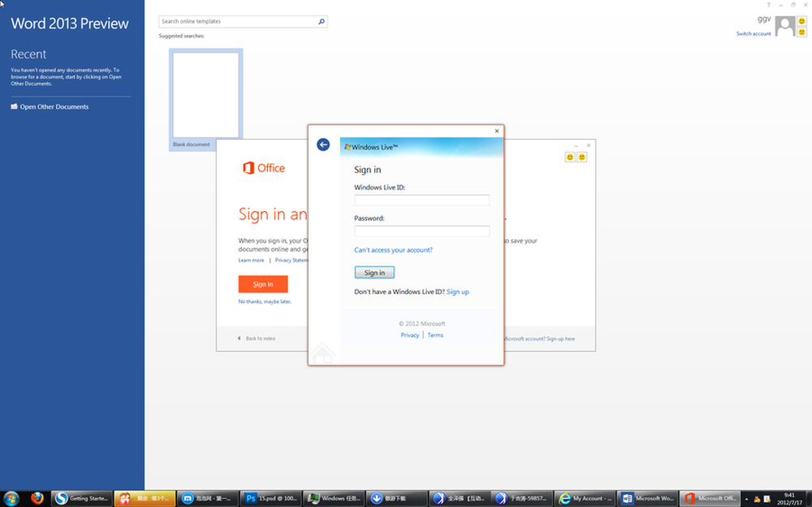Open the Windows Start orb
Screen dimensions: 812x507
click(x=11, y=498)
